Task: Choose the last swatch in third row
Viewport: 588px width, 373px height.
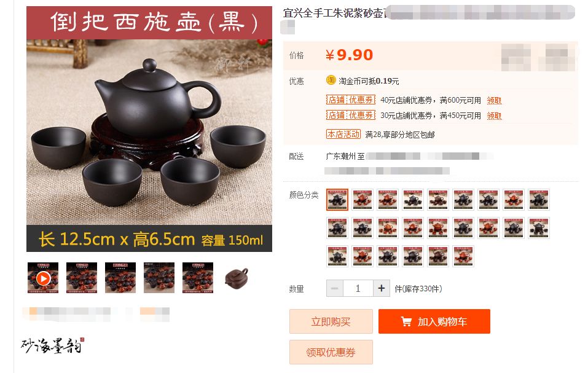Action: [463, 256]
